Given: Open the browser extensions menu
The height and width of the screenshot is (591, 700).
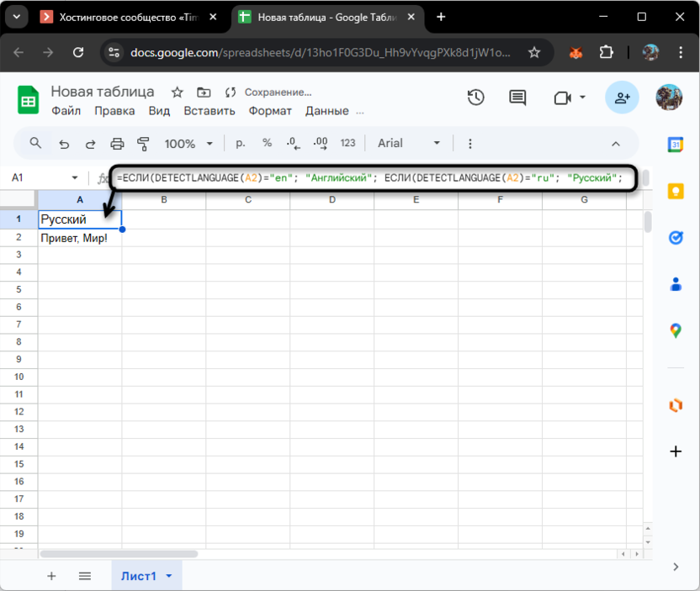Looking at the screenshot, I should (x=606, y=53).
